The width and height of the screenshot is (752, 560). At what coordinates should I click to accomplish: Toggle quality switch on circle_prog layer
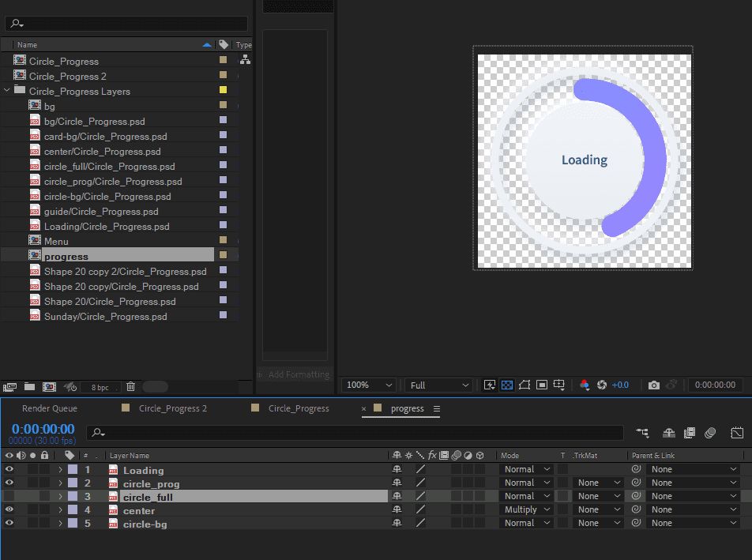pos(420,483)
